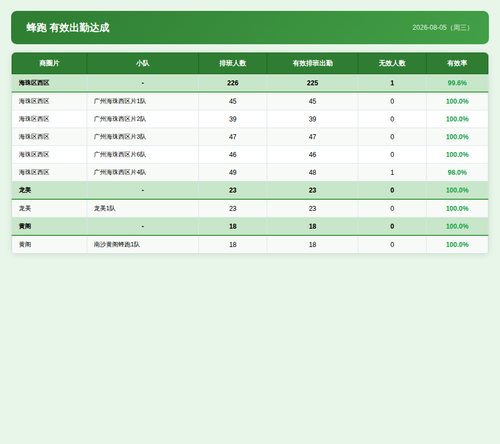Click the 有效率 column header
This screenshot has width=500, height=444.
click(457, 63)
